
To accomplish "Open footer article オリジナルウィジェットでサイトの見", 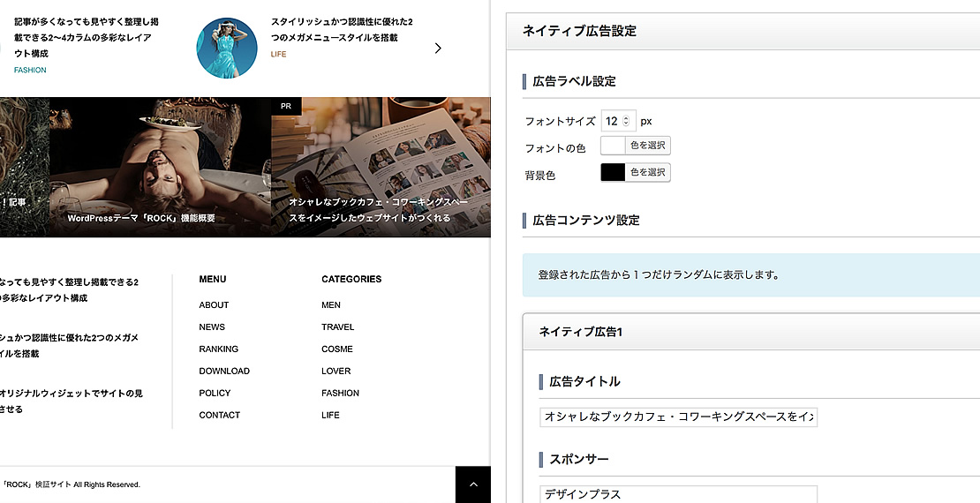I will [x=72, y=402].
